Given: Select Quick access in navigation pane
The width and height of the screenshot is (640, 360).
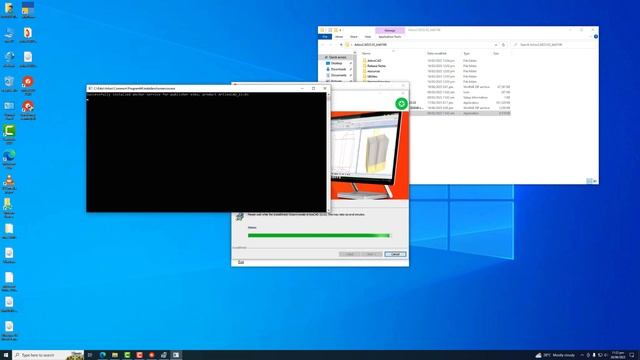Looking at the screenshot, I should pos(337,58).
